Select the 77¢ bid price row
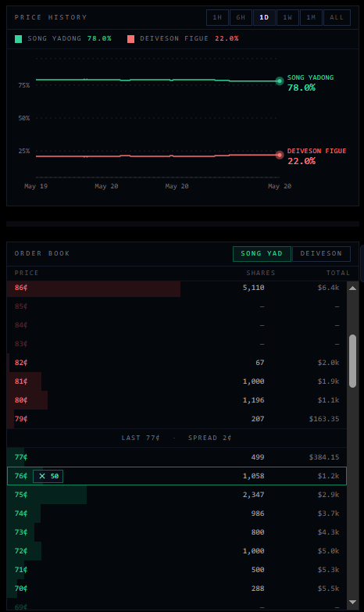 (x=177, y=457)
